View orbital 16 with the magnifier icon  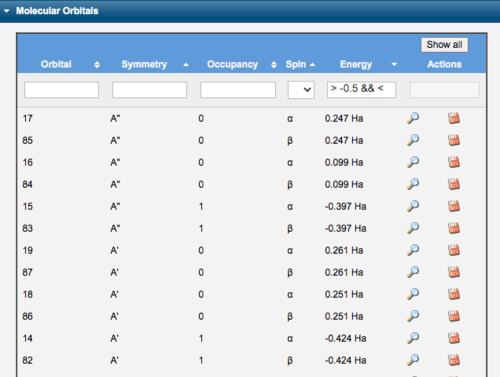click(x=413, y=162)
